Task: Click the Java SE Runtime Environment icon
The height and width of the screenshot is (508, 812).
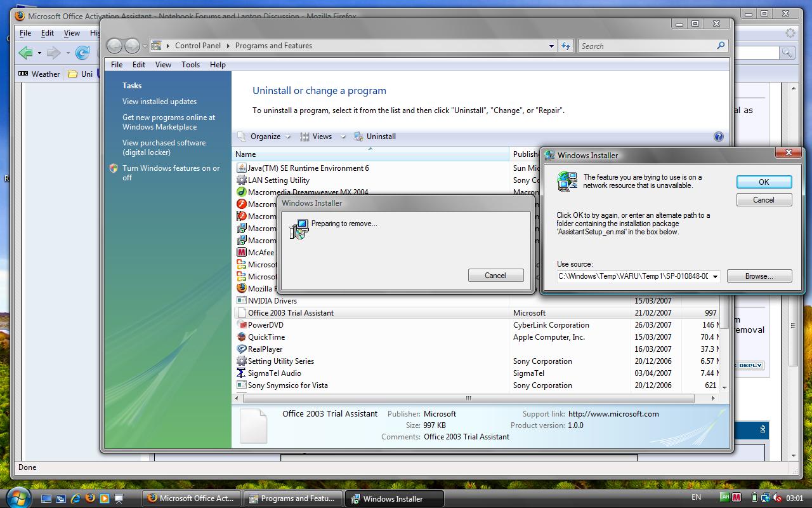Action: [241, 168]
